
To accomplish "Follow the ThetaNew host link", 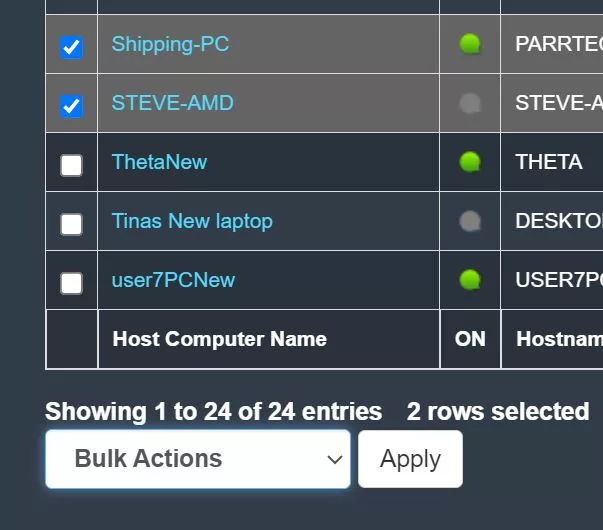I will tap(159, 162).
